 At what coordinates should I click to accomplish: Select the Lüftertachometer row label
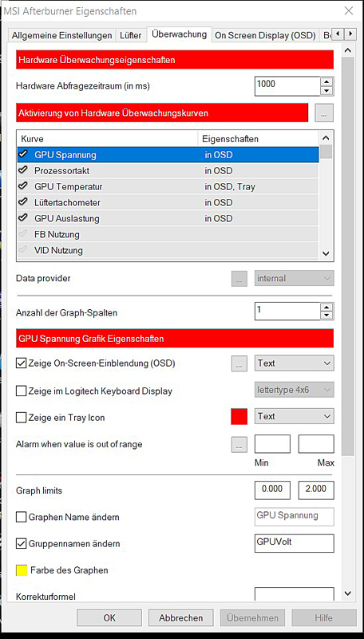[x=67, y=203]
